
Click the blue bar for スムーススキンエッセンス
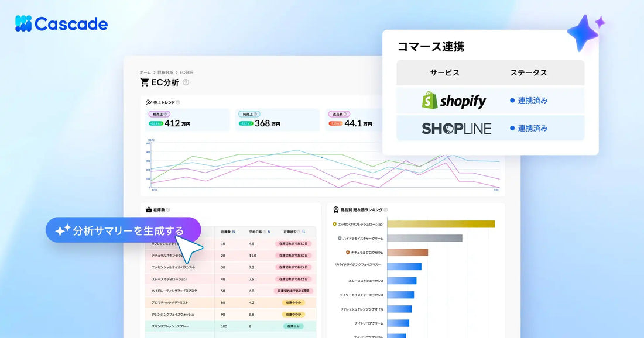[402, 281]
